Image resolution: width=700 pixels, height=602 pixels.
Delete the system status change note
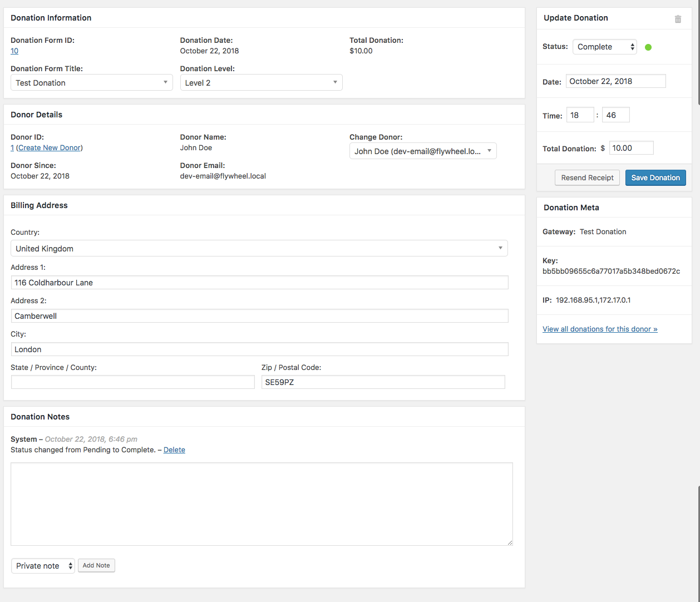coord(174,450)
